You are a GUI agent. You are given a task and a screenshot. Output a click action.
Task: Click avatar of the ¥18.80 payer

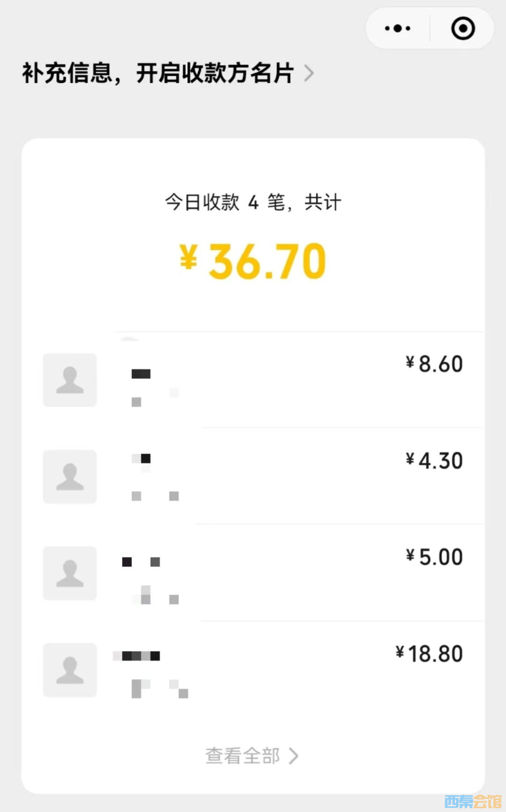(70, 670)
